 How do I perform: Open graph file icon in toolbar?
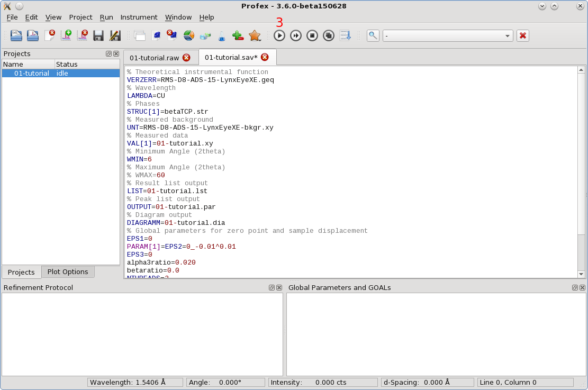[x=33, y=35]
